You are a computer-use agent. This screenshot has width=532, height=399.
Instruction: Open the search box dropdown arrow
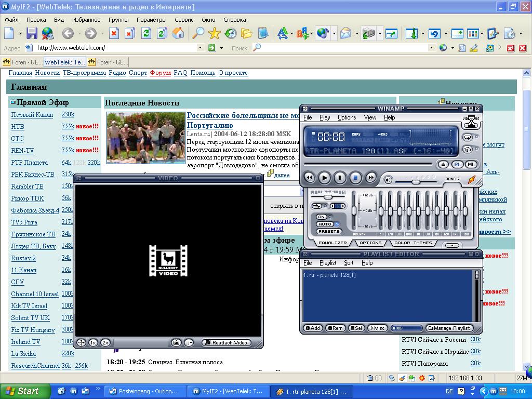(x=431, y=48)
